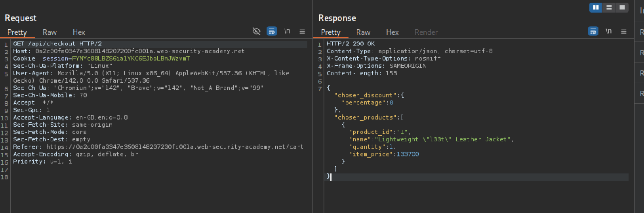The image size is (644, 213).
Task: Toggle word wrap in the Response panel
Action: [x=593, y=31]
